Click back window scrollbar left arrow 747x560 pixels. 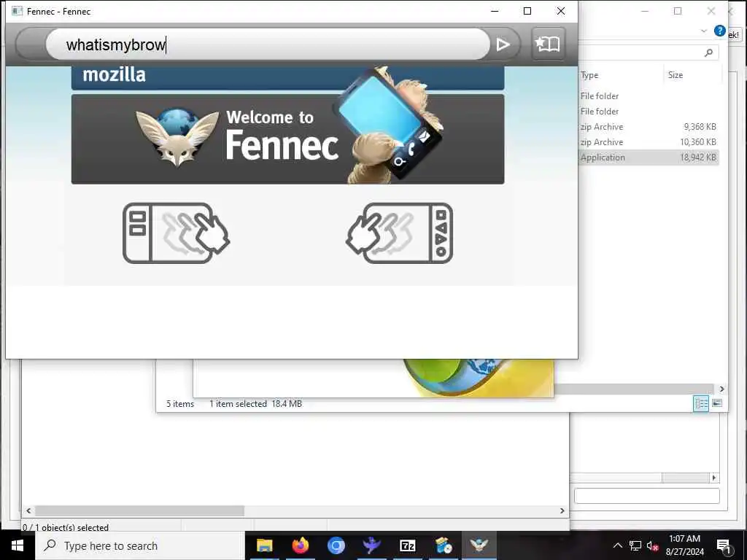28,511
